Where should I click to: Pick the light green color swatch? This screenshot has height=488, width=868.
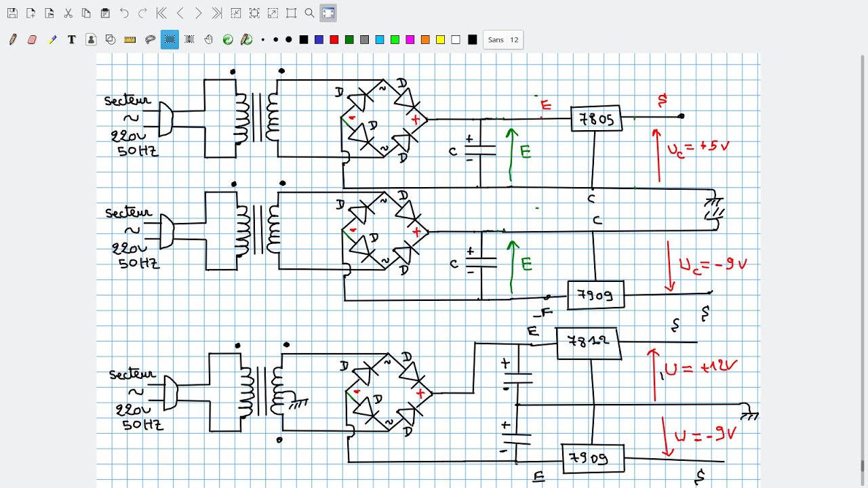tap(395, 40)
